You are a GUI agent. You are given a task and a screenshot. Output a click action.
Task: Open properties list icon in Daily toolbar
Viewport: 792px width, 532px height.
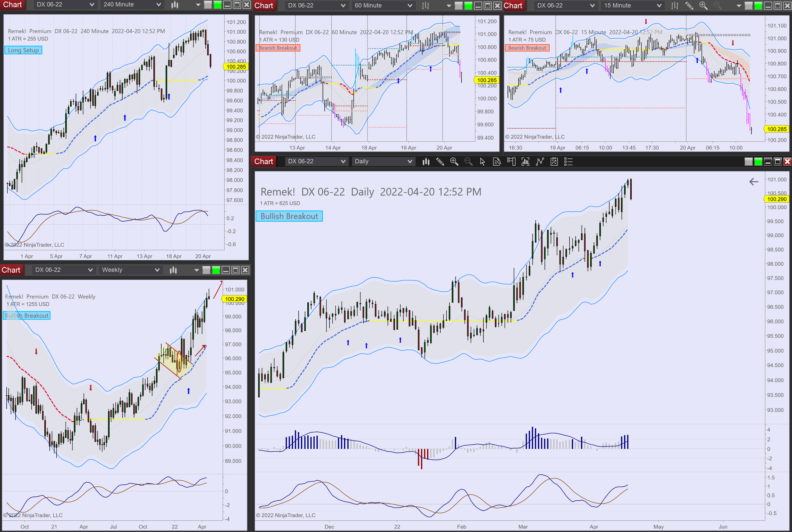(x=568, y=162)
